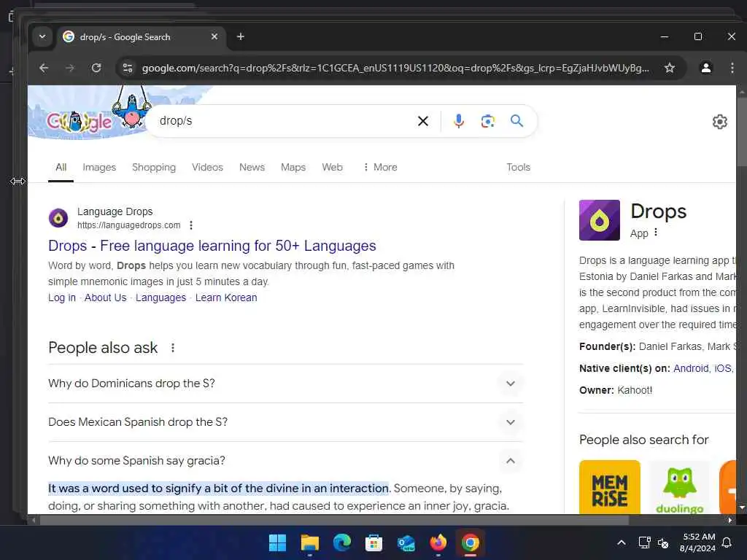
Task: Switch to the Videos tab
Action: coord(207,167)
